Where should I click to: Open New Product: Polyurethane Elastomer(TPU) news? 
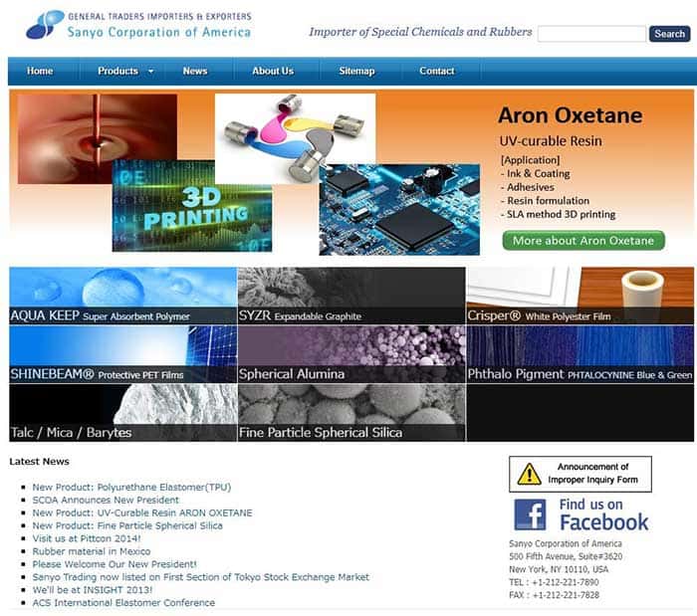pos(131,488)
